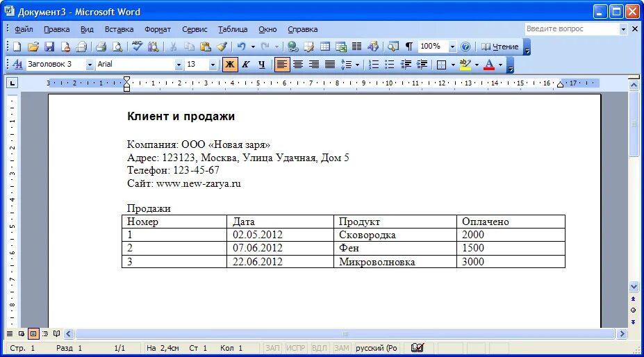Insert hyperlink globe icon
644x357 pixels.
coord(292,47)
